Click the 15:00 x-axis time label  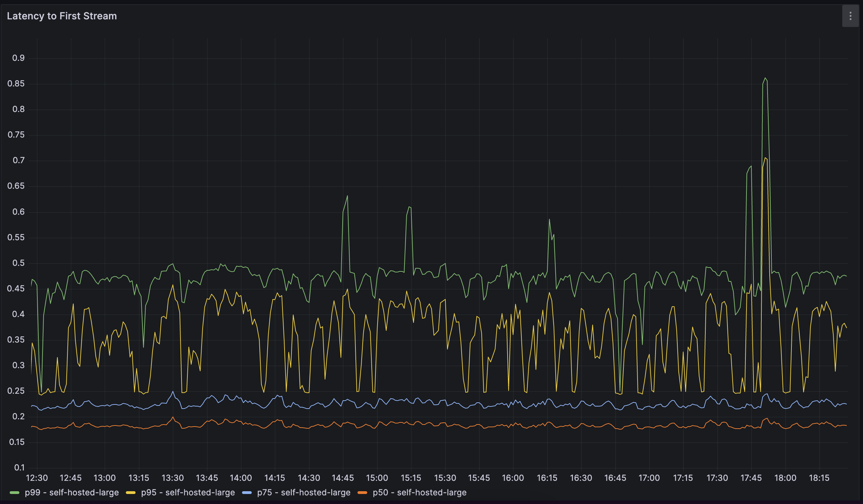click(377, 478)
